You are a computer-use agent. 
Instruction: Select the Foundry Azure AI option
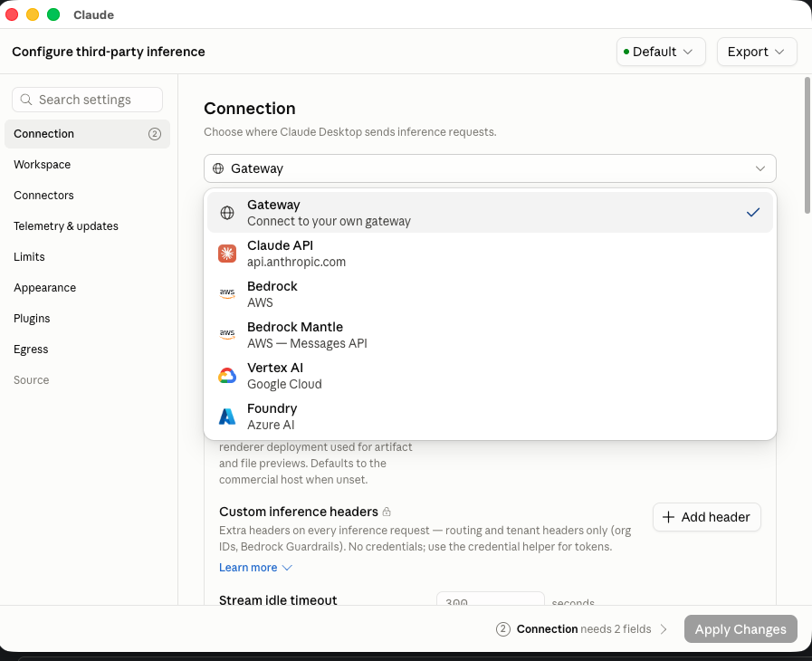click(x=490, y=417)
